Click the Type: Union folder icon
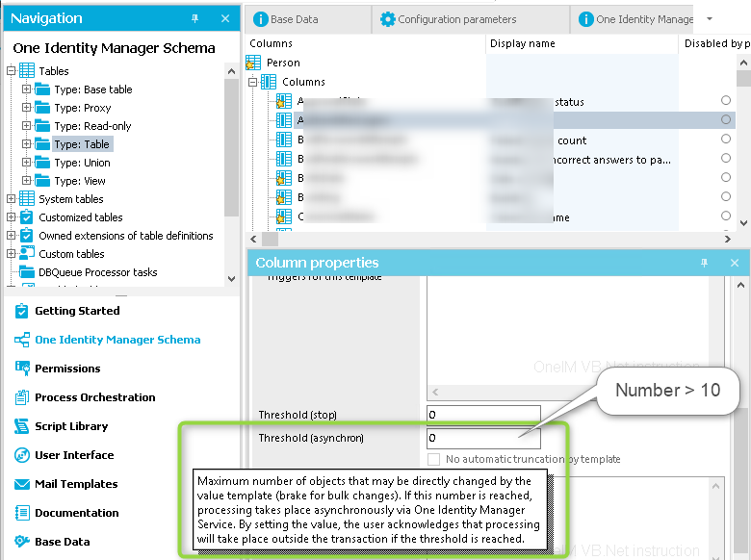This screenshot has width=751, height=560. pos(42,163)
